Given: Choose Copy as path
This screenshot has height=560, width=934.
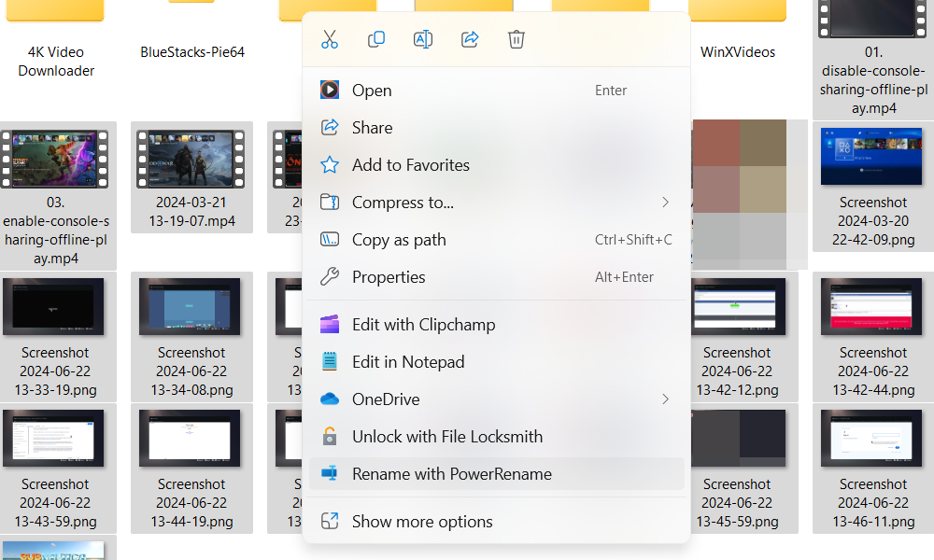Looking at the screenshot, I should tap(496, 239).
